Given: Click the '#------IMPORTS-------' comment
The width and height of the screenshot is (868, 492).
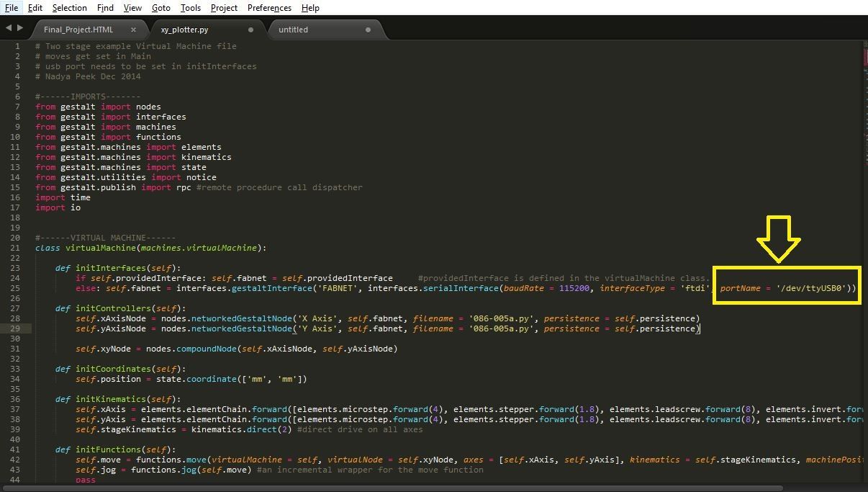Looking at the screenshot, I should 88,97.
